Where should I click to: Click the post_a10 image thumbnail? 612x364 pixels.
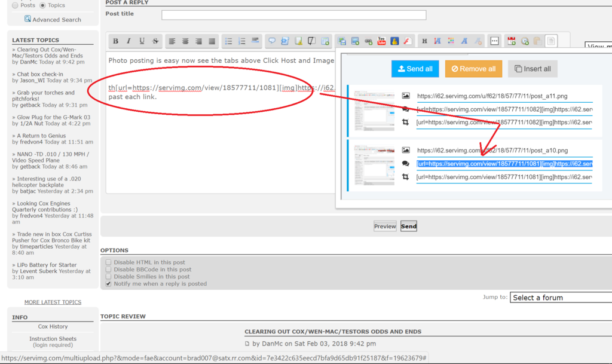click(x=374, y=165)
